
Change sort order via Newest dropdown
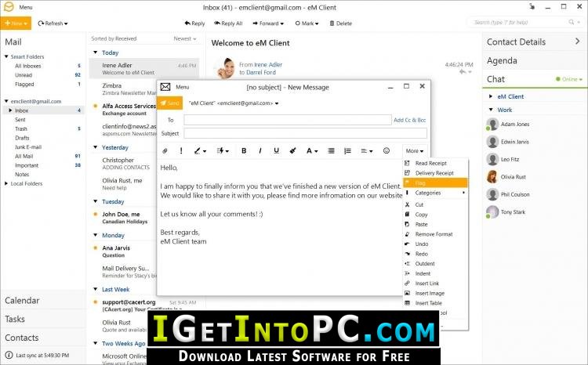pos(185,38)
